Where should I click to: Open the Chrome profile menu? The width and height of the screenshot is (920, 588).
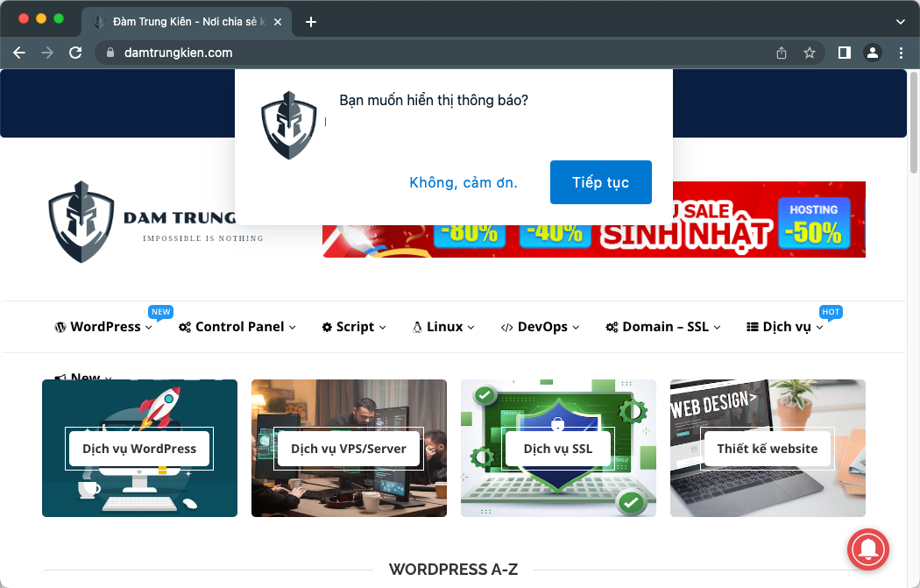pyautogui.click(x=873, y=53)
